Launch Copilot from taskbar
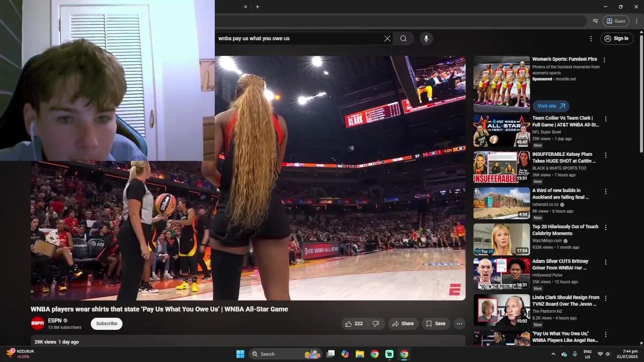644x362 pixels. pyautogui.click(x=345, y=354)
